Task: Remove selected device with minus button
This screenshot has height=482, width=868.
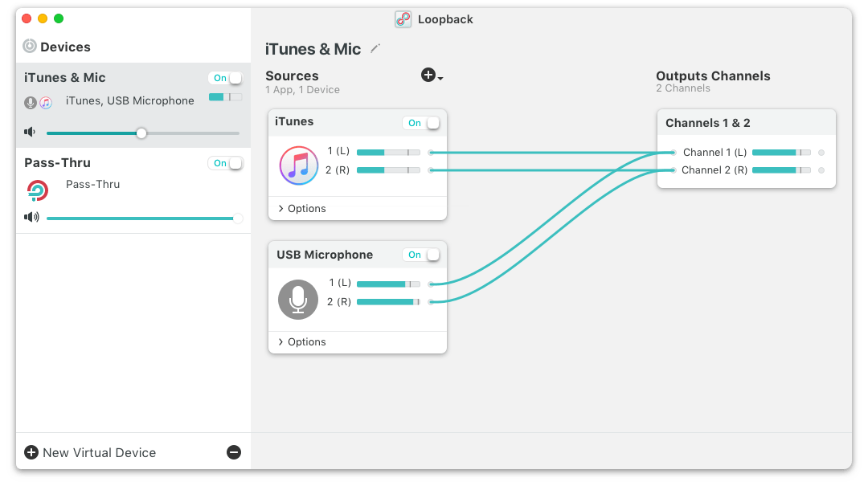Action: click(x=234, y=452)
